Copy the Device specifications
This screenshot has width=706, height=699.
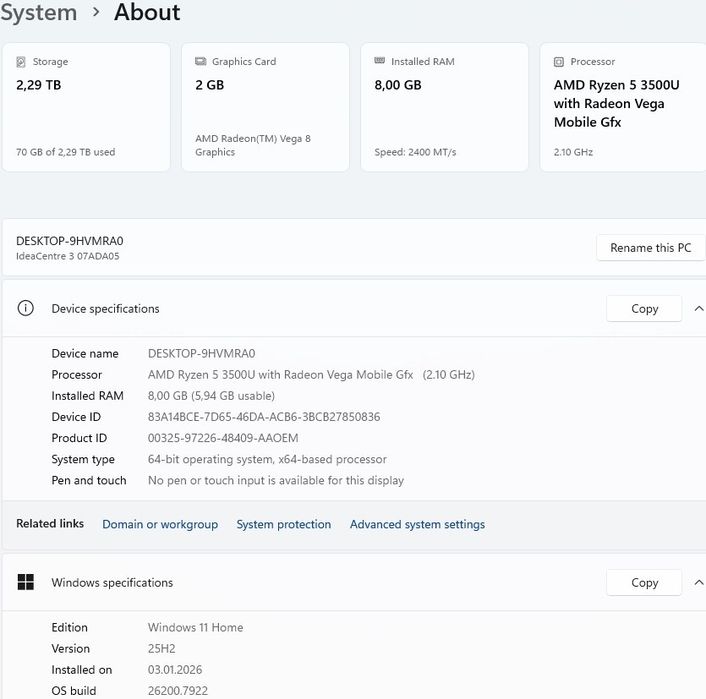[x=644, y=309]
